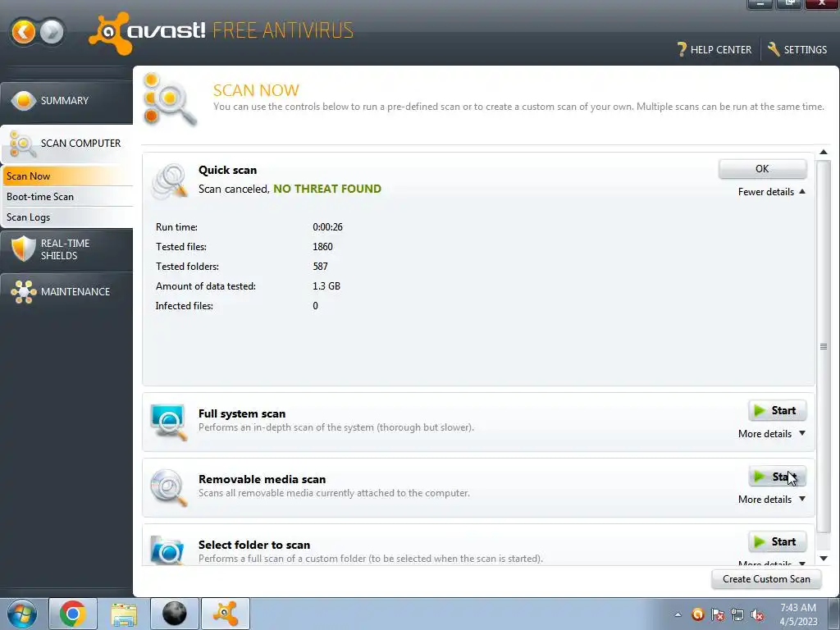Click the Maintenance molecule icon
The image size is (840, 630).
click(24, 292)
